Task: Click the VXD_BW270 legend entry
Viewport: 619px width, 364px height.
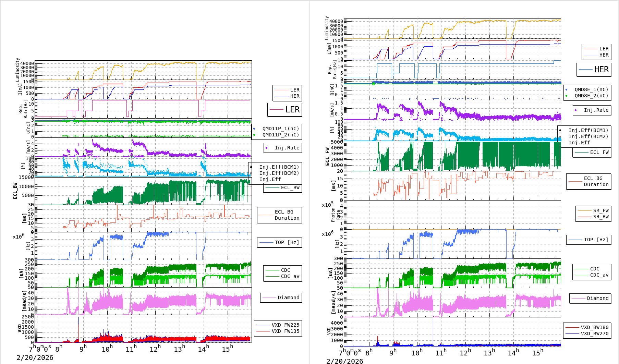Action: point(587,333)
